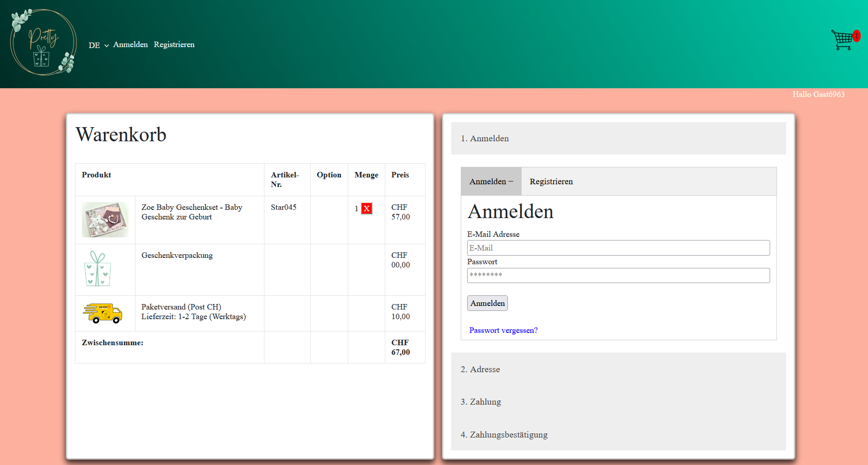Switch to the Registrieren tab
This screenshot has width=868, height=465.
pos(551,181)
